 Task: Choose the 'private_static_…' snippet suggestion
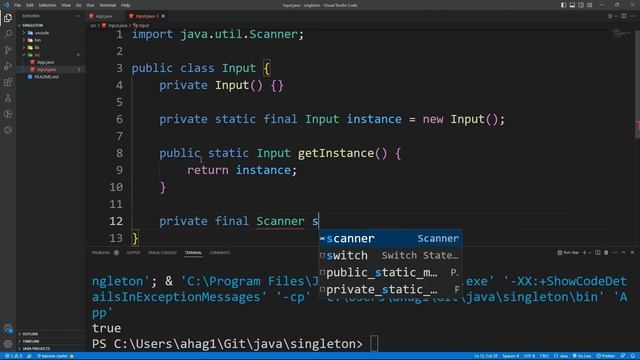coord(391,289)
